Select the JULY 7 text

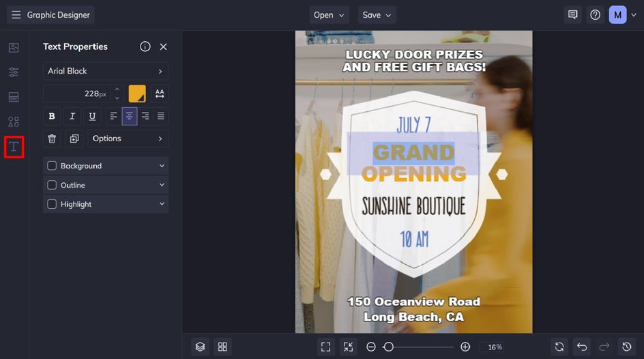(x=413, y=125)
